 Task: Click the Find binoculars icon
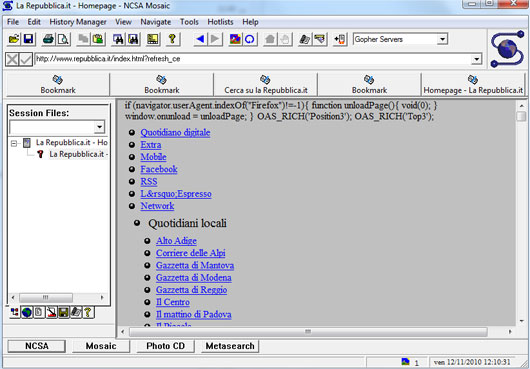click(119, 39)
